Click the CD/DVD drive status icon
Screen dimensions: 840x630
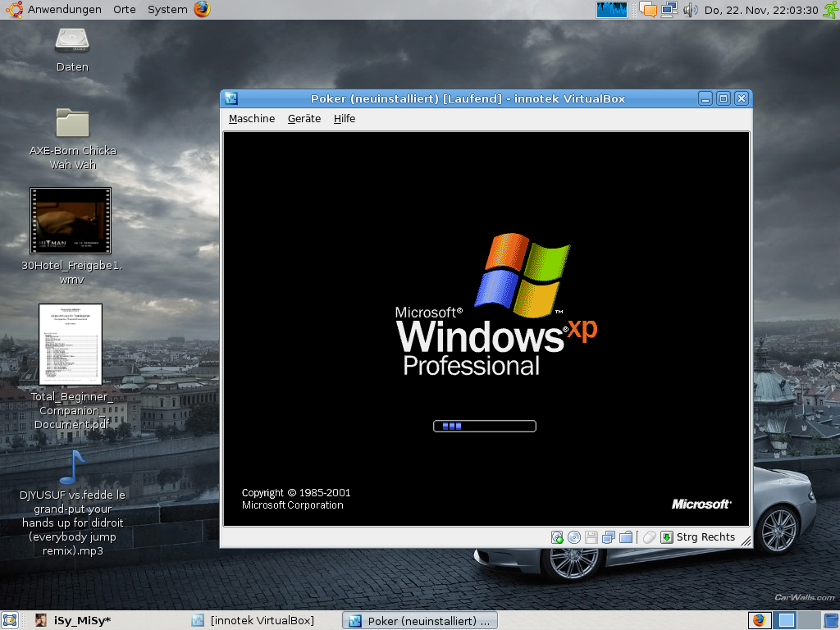pos(573,537)
